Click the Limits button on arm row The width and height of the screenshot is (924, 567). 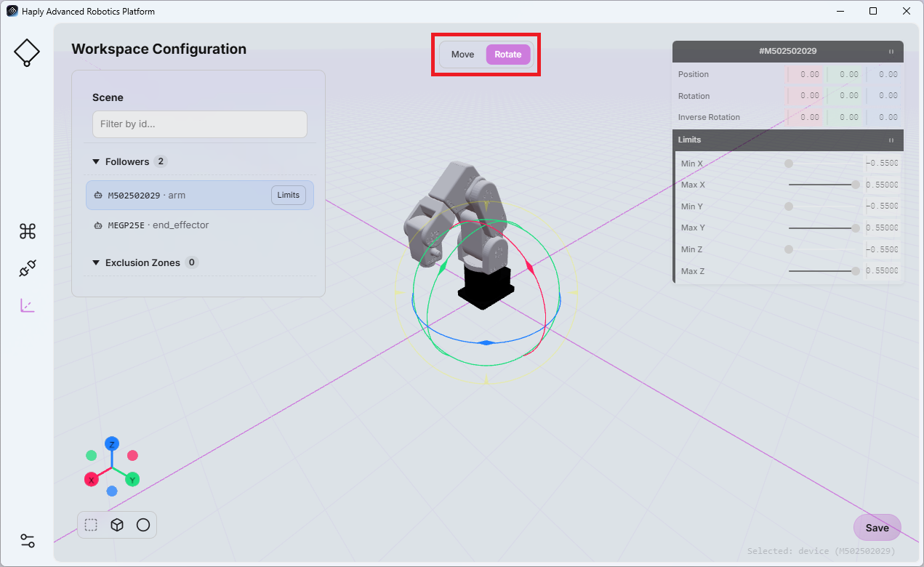[x=289, y=195]
